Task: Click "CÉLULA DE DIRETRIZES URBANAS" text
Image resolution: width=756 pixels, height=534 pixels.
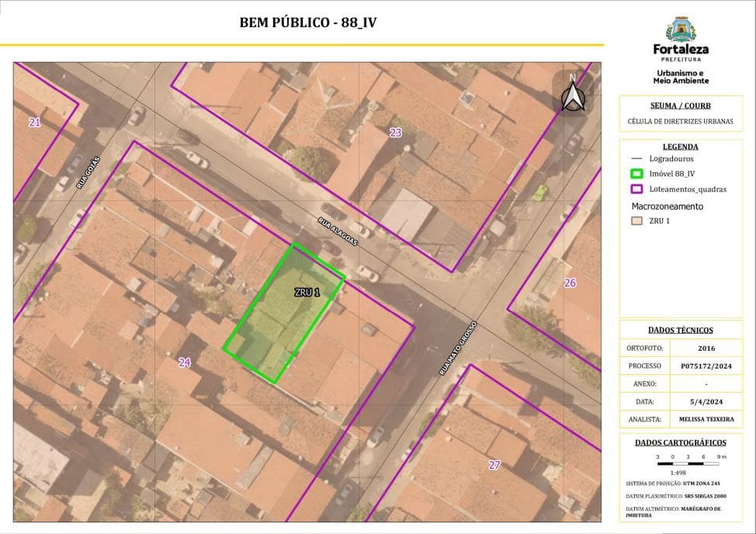Action: [x=680, y=121]
